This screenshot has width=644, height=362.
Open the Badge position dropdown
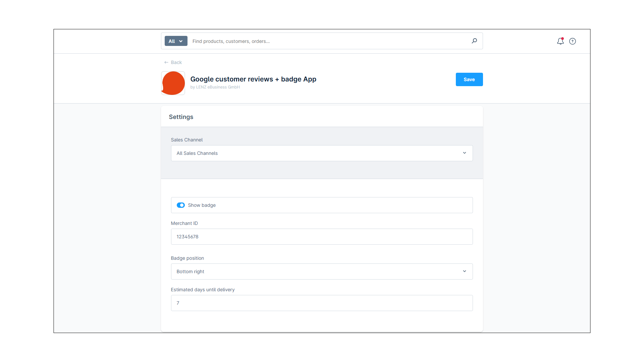(x=322, y=271)
